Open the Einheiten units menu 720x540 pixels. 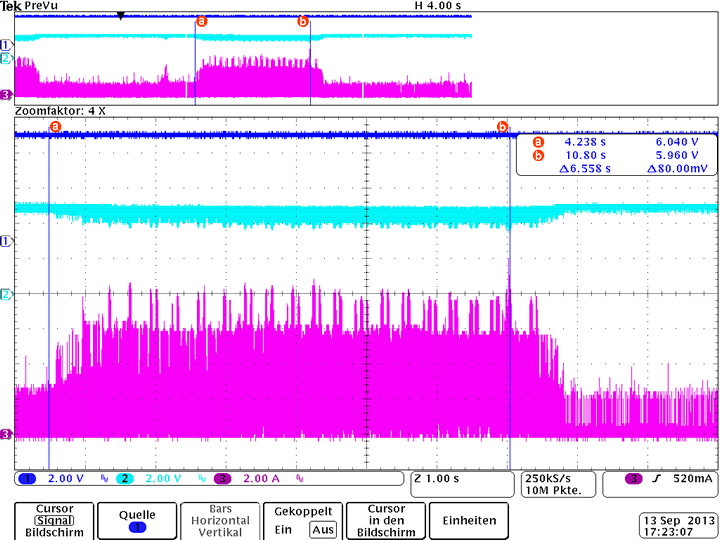coord(469,521)
